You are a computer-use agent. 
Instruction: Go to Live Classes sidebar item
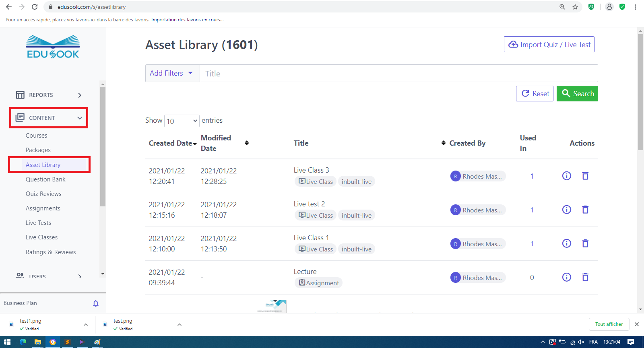pyautogui.click(x=41, y=237)
